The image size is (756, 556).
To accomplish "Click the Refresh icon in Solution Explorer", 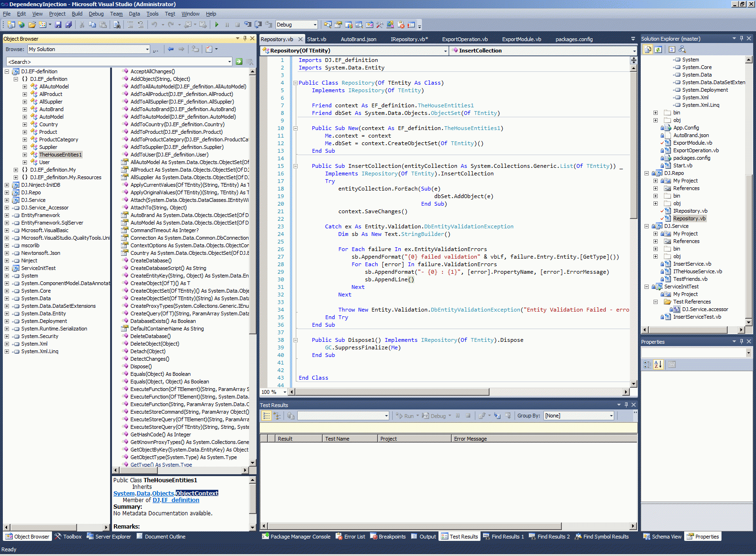I will (x=658, y=49).
